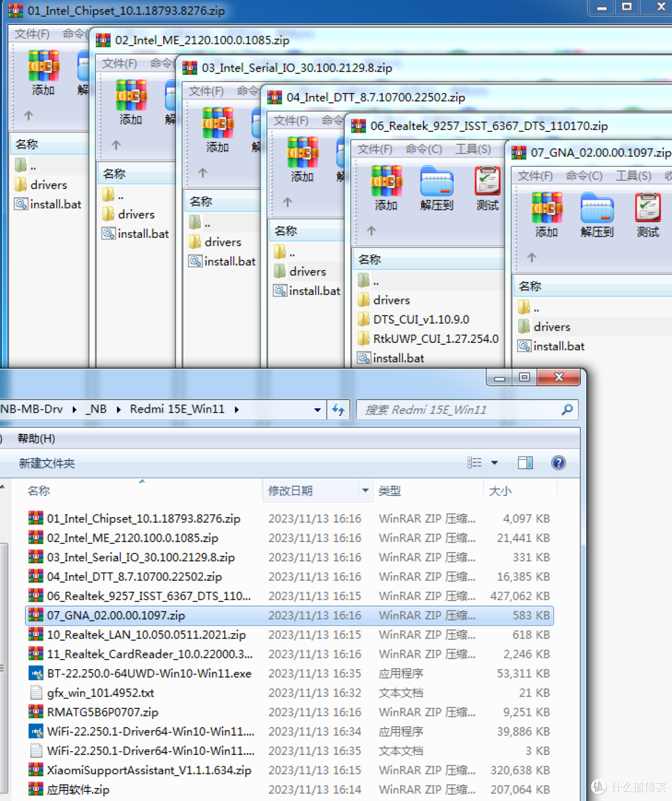The height and width of the screenshot is (801, 672).
Task: Click the Explorer help question mark icon
Action: [558, 462]
